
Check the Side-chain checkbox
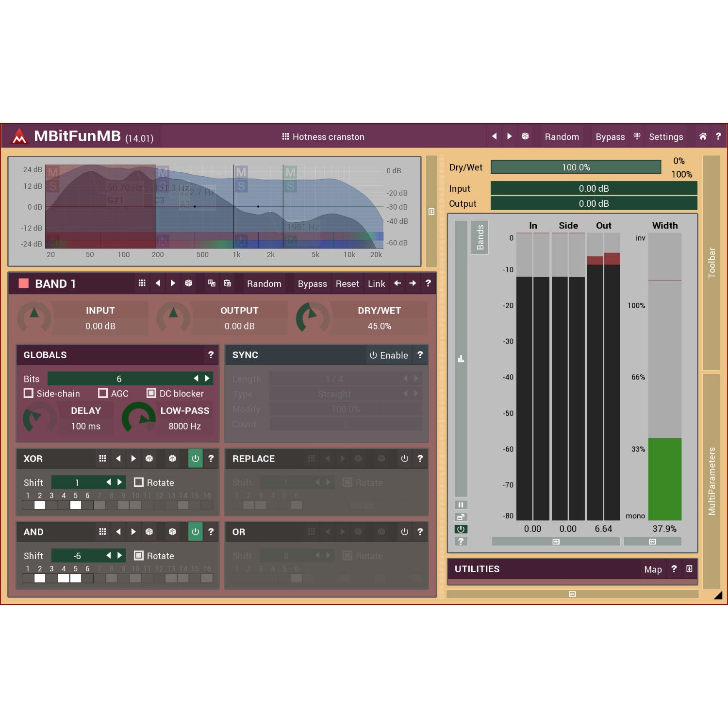[x=29, y=393]
